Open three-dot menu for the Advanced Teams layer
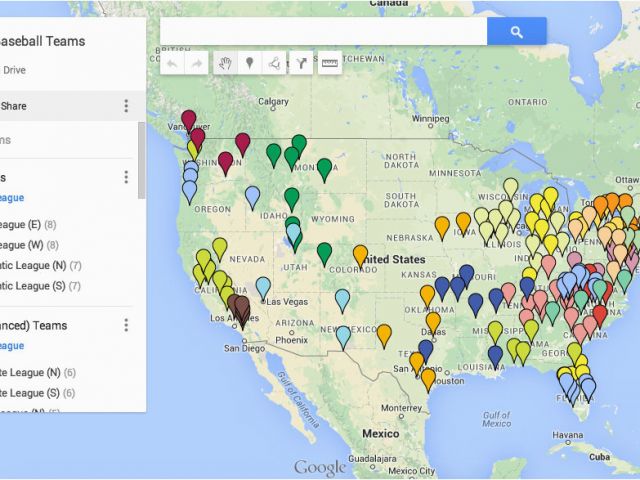This screenshot has width=640, height=480. 126,325
